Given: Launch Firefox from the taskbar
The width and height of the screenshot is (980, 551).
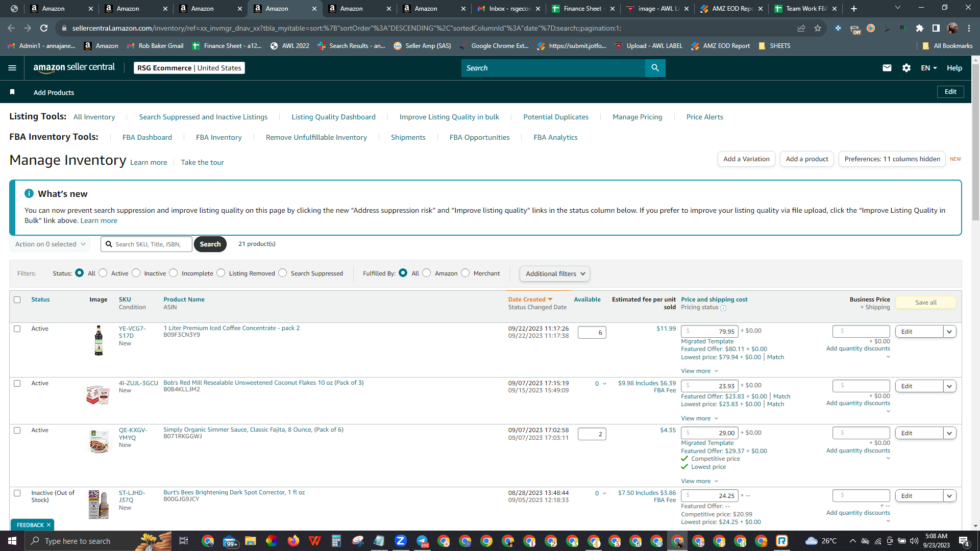Looking at the screenshot, I should 293,541.
